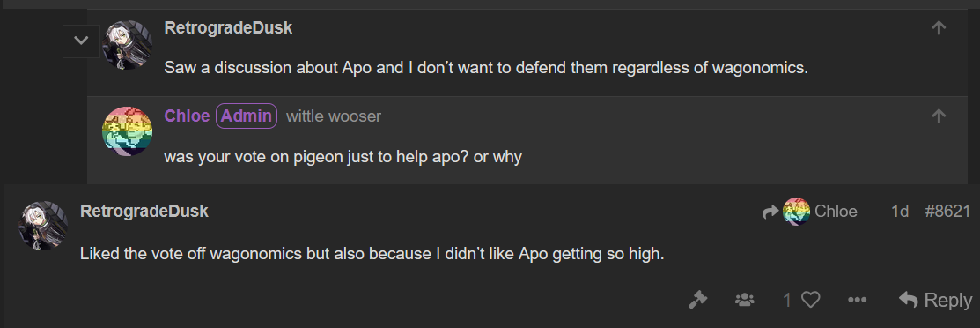980x328 pixels.
Task: Open RetrogradeDusk's avatar on post #8621
Action: pyautogui.click(x=43, y=226)
